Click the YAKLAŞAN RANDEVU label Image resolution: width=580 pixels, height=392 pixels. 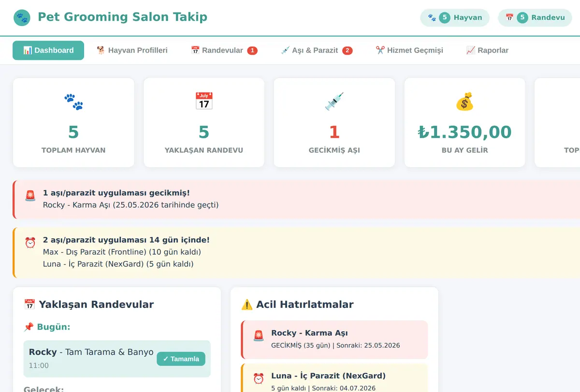point(204,150)
